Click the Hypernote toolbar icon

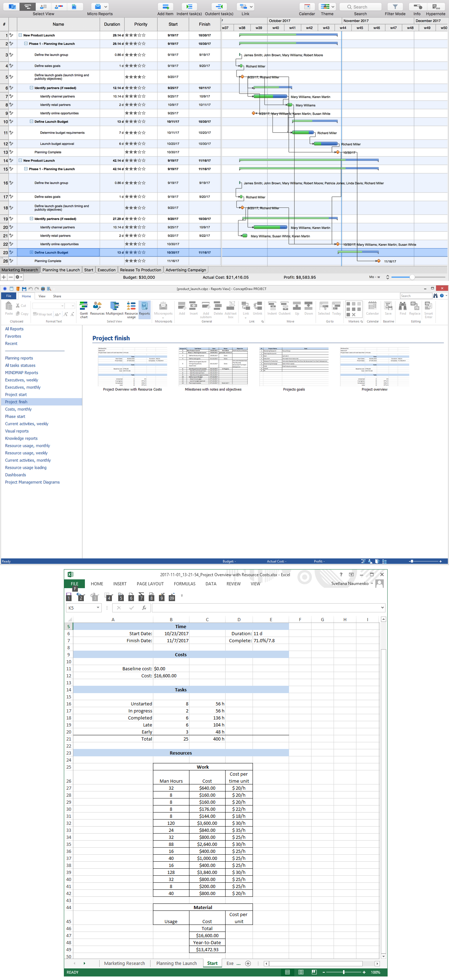[436, 7]
